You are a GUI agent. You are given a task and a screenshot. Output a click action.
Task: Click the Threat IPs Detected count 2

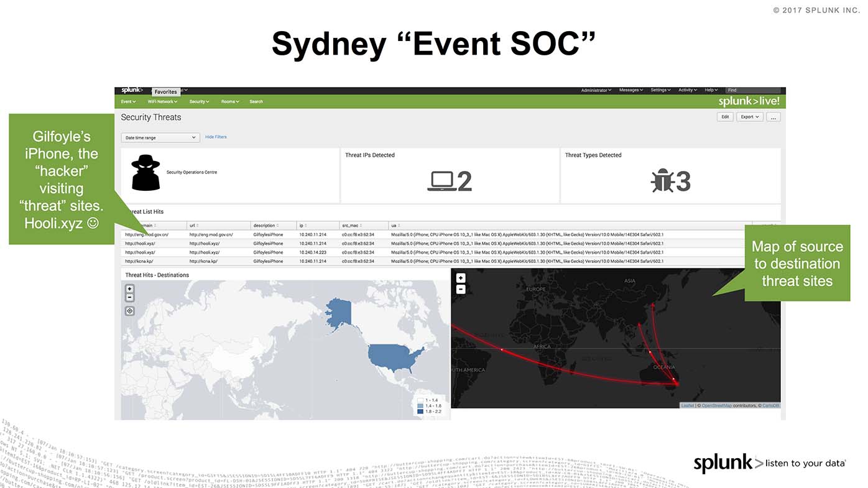pos(464,181)
